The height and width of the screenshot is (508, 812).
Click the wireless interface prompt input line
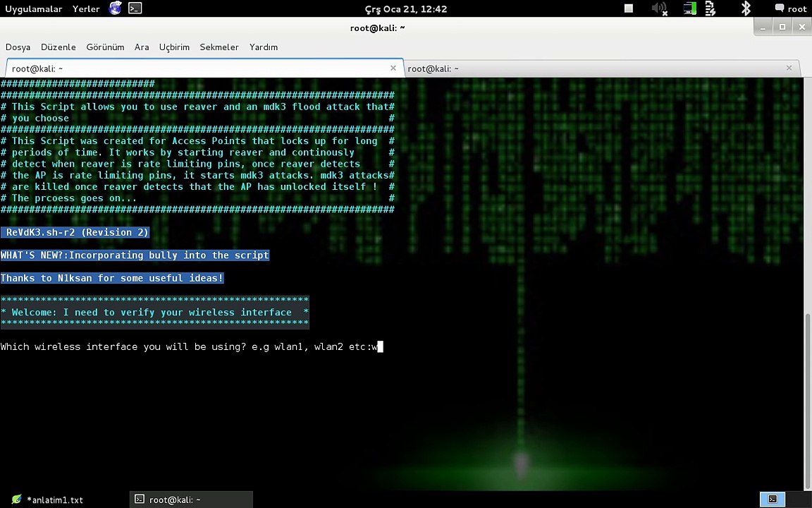192,347
